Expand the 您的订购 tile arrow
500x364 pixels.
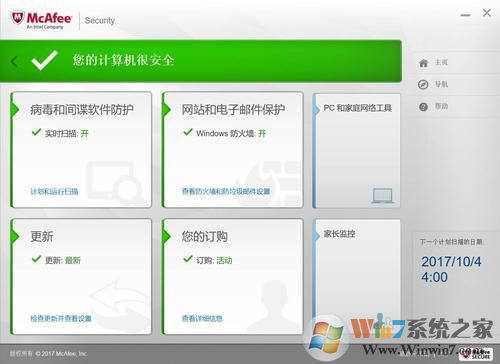coord(167,236)
